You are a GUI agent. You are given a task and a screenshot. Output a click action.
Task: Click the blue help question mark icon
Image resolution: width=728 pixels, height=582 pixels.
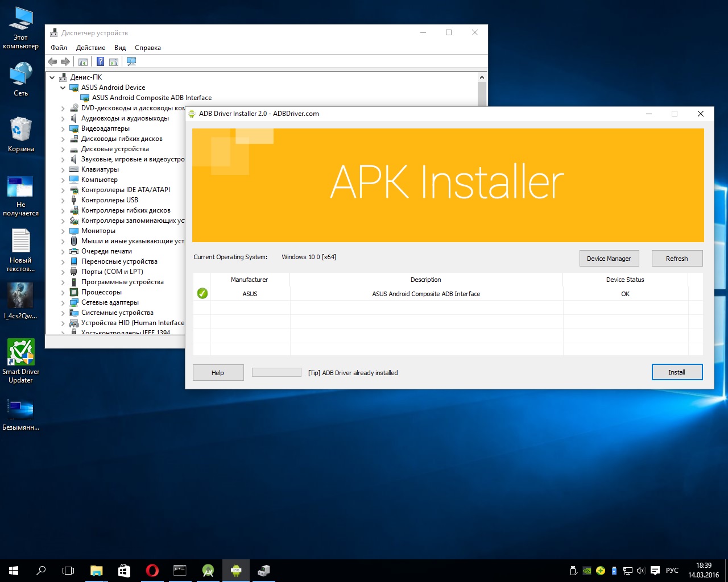click(x=100, y=62)
